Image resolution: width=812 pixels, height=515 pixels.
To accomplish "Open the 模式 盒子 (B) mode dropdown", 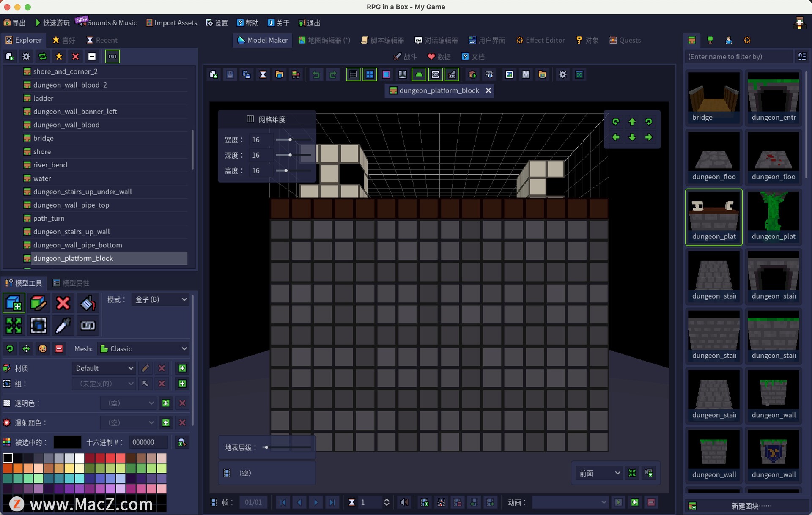I will (x=160, y=299).
